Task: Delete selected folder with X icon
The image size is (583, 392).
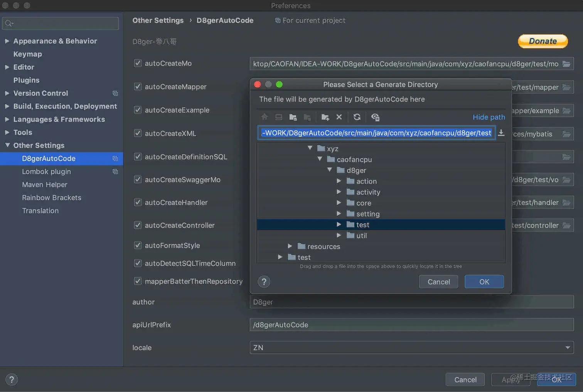Action: coord(339,117)
